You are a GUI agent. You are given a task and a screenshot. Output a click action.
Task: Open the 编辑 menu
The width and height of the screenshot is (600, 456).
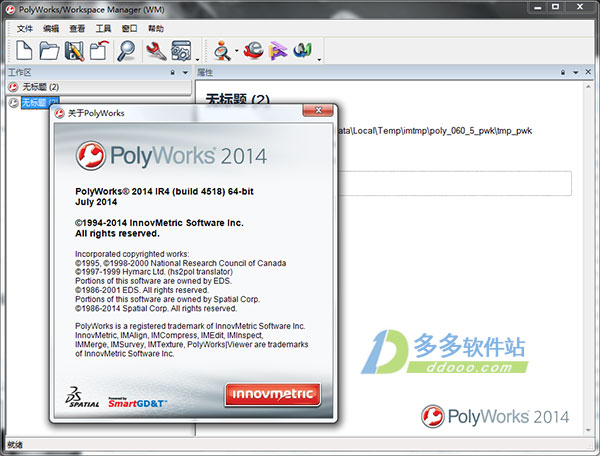51,29
